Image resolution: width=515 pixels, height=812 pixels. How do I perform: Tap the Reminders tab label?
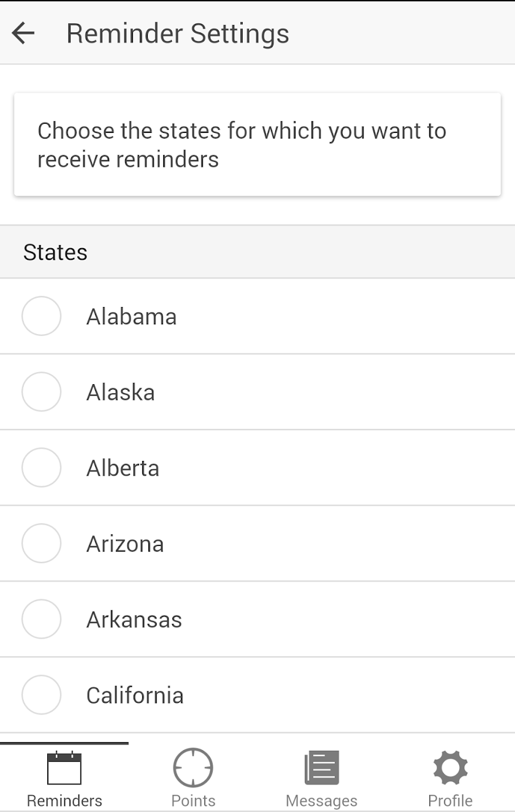(x=64, y=801)
